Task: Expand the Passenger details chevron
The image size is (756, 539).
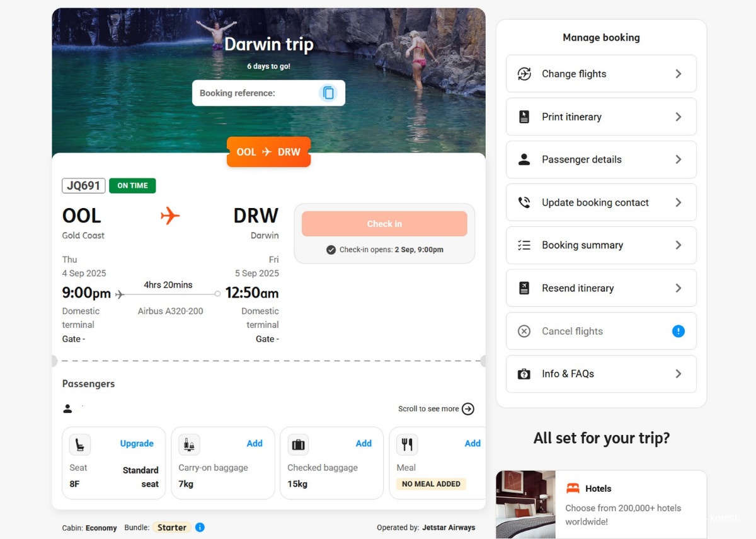Action: 678,159
